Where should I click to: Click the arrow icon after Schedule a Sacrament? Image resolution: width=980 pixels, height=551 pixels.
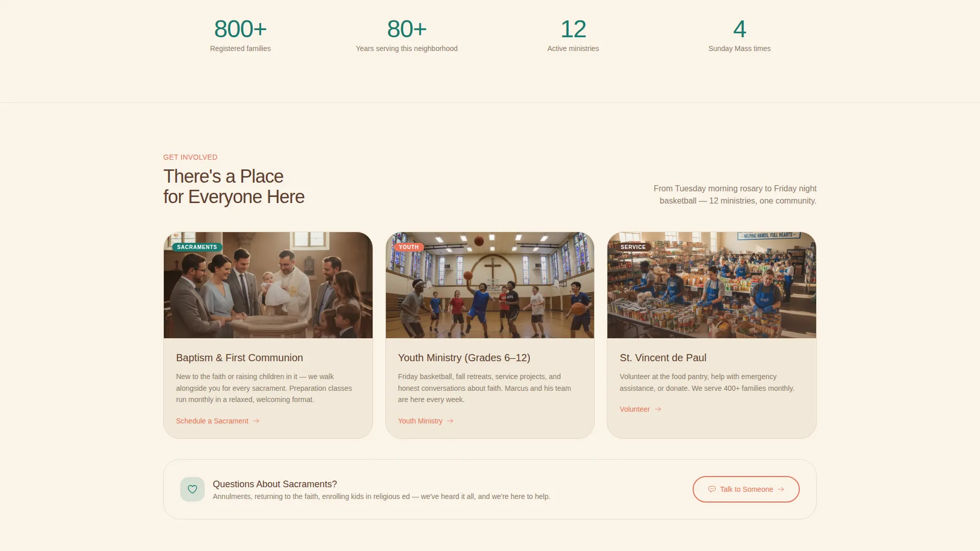[x=256, y=421]
